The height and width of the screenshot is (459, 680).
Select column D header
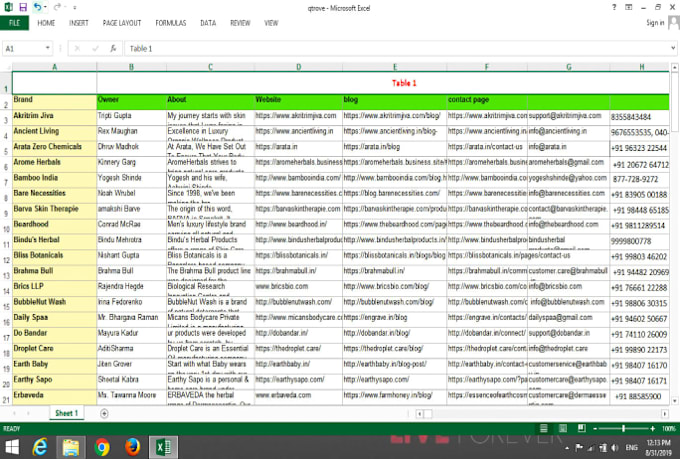pos(298,67)
